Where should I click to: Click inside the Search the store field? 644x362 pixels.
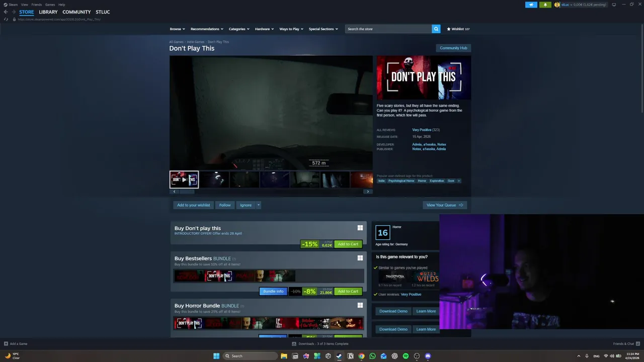click(388, 29)
